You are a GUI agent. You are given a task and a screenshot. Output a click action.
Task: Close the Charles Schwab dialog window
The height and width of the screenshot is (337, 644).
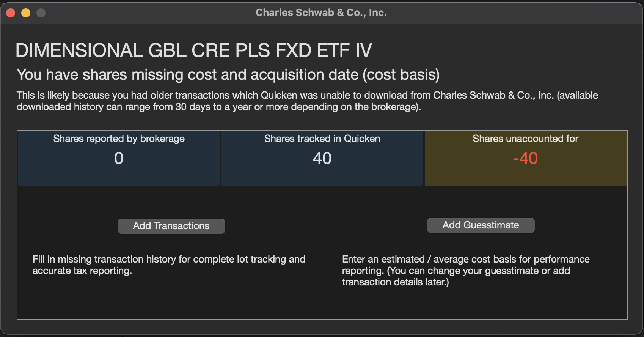tap(11, 13)
